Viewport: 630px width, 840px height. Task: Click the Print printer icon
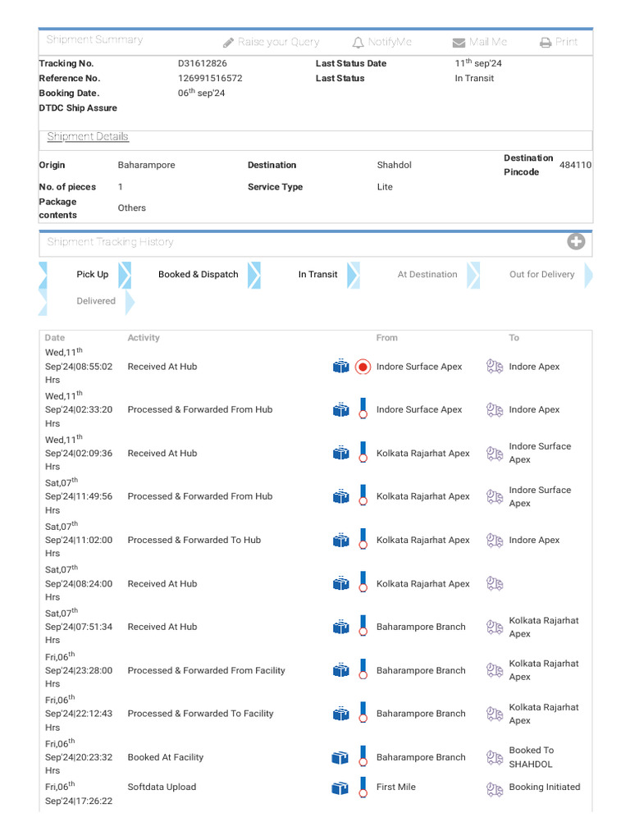546,43
